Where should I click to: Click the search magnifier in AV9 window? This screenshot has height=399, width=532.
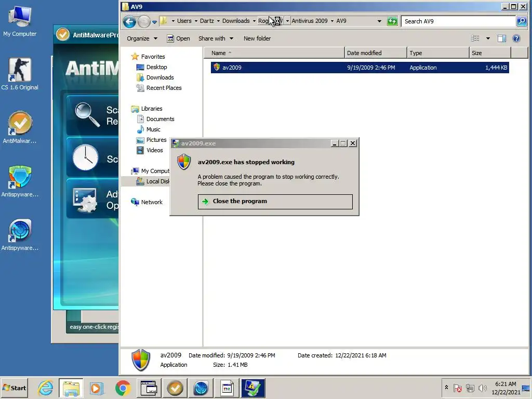click(521, 21)
